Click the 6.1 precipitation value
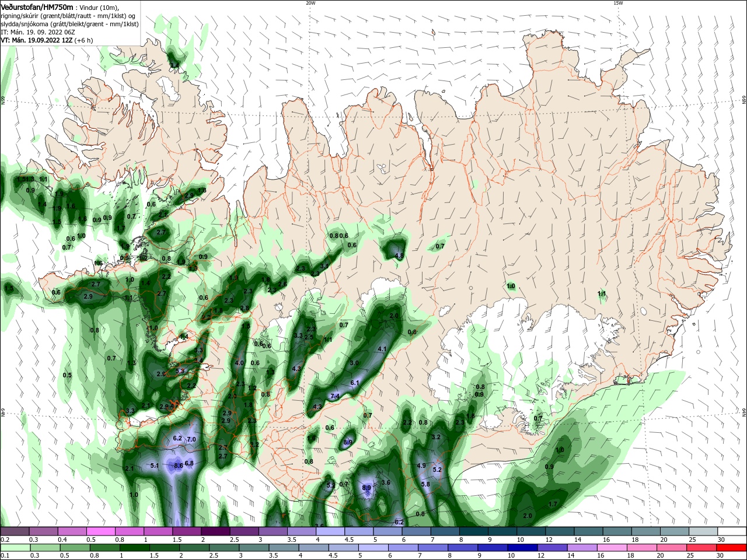 [x=354, y=383]
